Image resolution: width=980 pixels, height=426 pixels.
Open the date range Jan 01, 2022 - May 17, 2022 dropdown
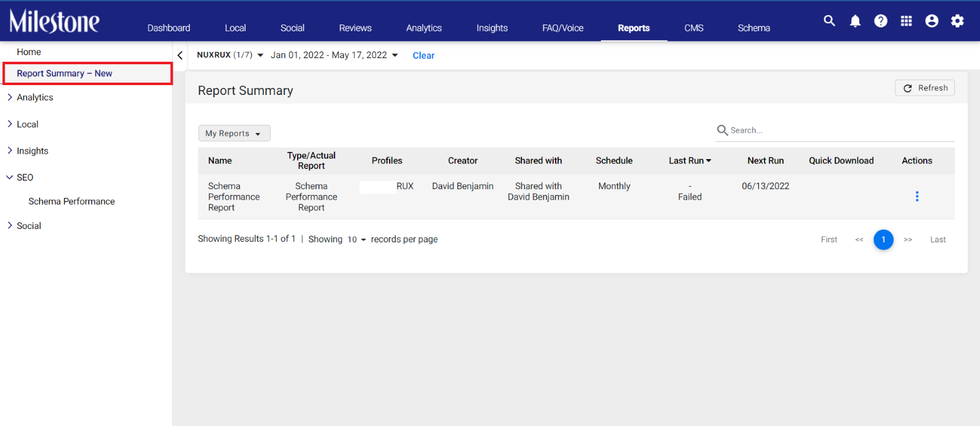(334, 55)
